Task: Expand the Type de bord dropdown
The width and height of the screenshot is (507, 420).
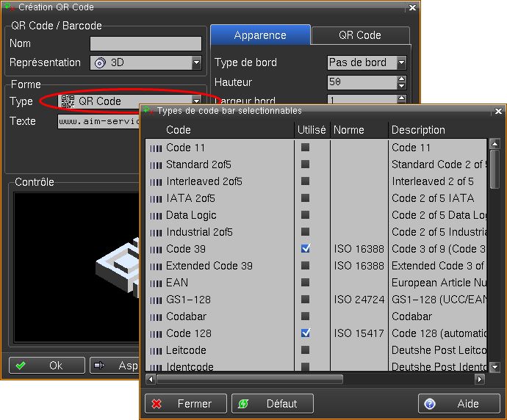Action: pos(401,63)
